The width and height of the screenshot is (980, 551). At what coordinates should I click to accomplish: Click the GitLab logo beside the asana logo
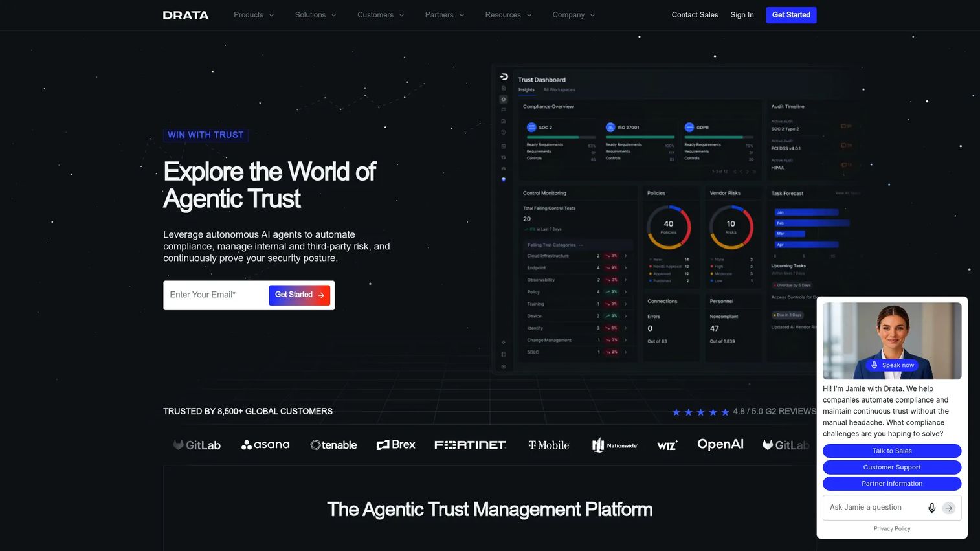[x=197, y=445]
